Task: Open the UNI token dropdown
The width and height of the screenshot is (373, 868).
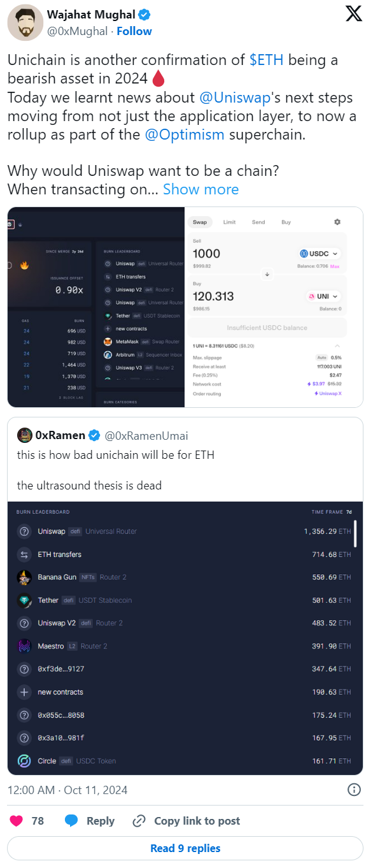Action: [x=324, y=296]
